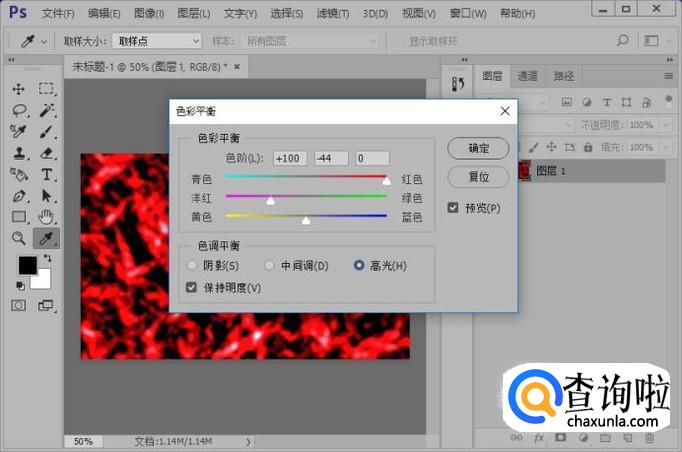Select the 高光(H) highlights radio button
682x452 pixels.
(359, 265)
